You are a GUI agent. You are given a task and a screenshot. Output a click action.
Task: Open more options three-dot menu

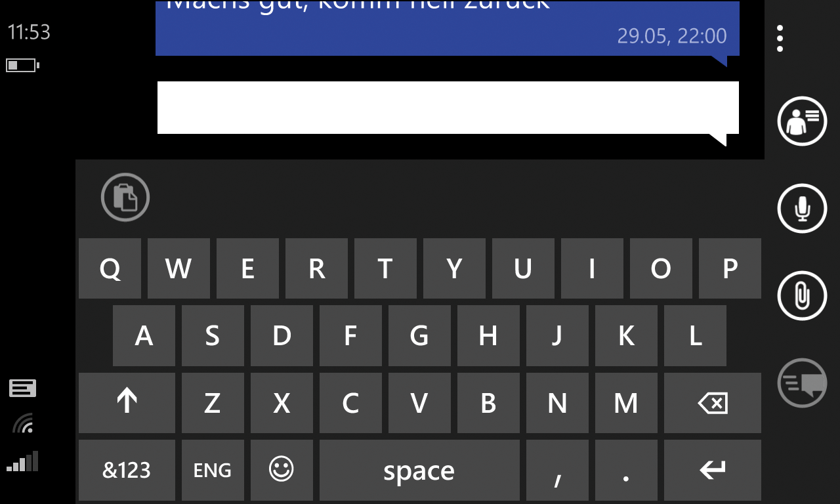point(780,39)
